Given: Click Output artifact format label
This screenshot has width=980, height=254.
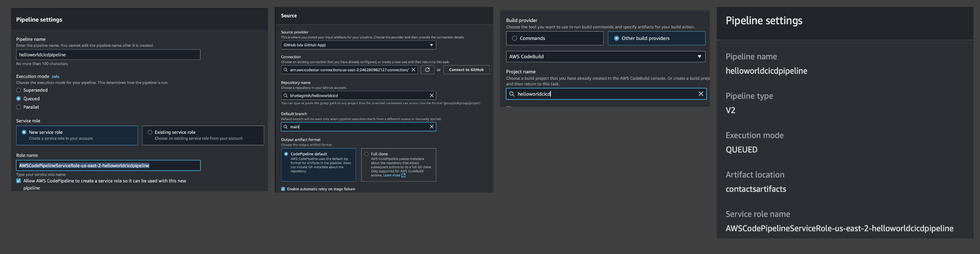Looking at the screenshot, I should tap(301, 139).
